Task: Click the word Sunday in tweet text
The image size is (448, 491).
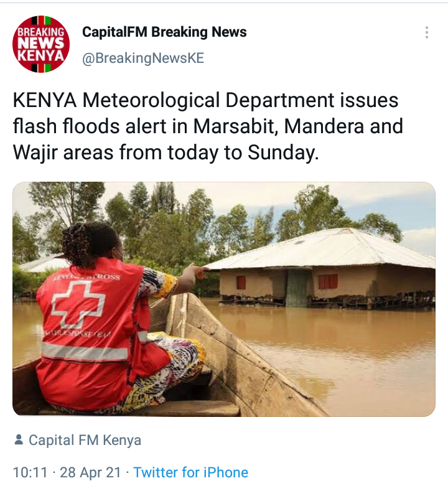Action: [x=283, y=153]
